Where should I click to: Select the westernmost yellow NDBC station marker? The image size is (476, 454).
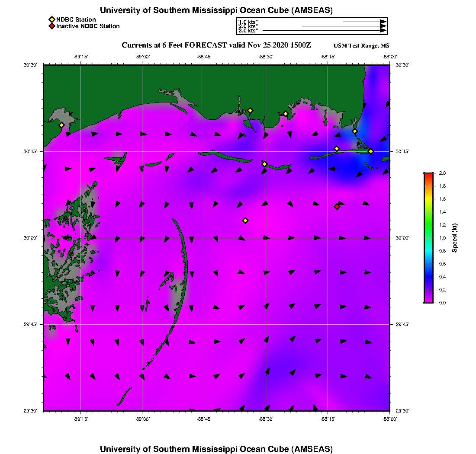[62, 125]
